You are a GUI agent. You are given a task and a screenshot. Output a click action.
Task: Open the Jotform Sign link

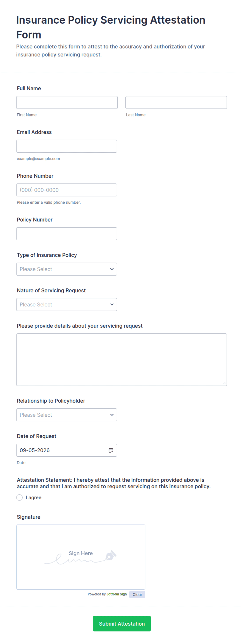click(117, 594)
